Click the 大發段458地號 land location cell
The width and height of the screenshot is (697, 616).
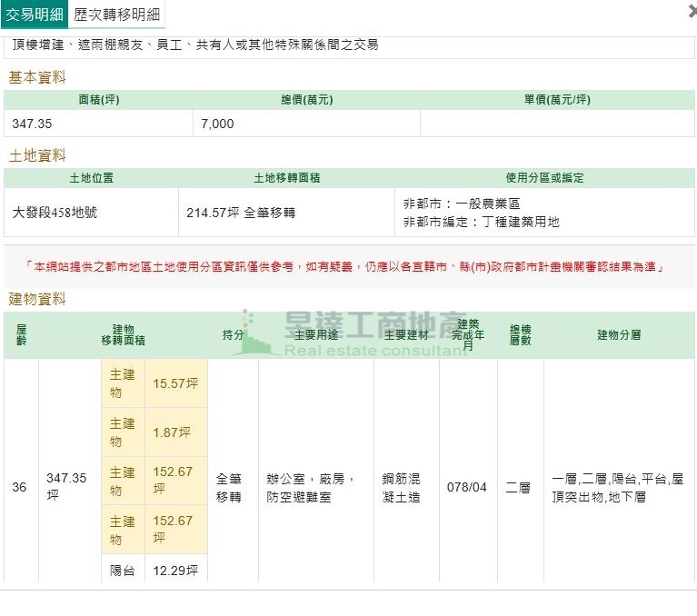[54, 213]
